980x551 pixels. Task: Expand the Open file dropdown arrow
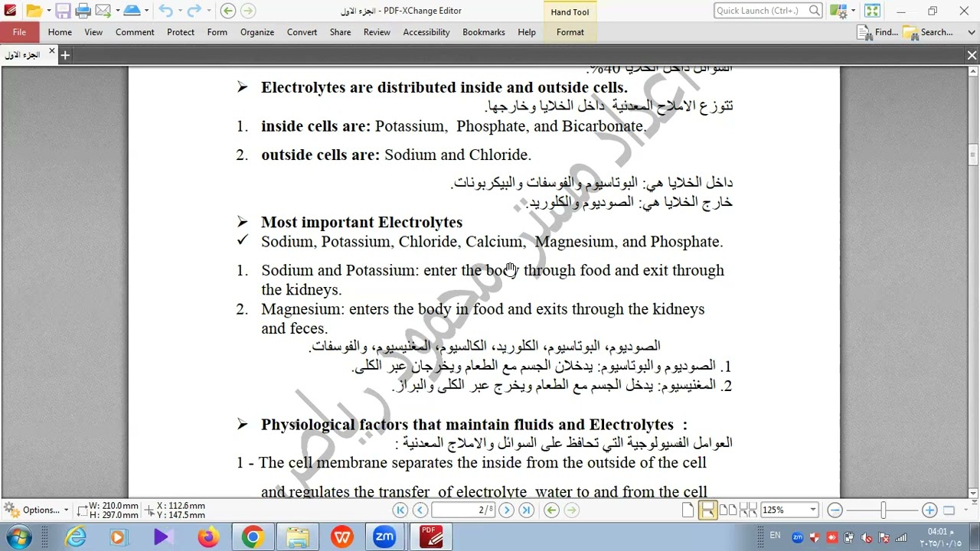click(x=47, y=11)
